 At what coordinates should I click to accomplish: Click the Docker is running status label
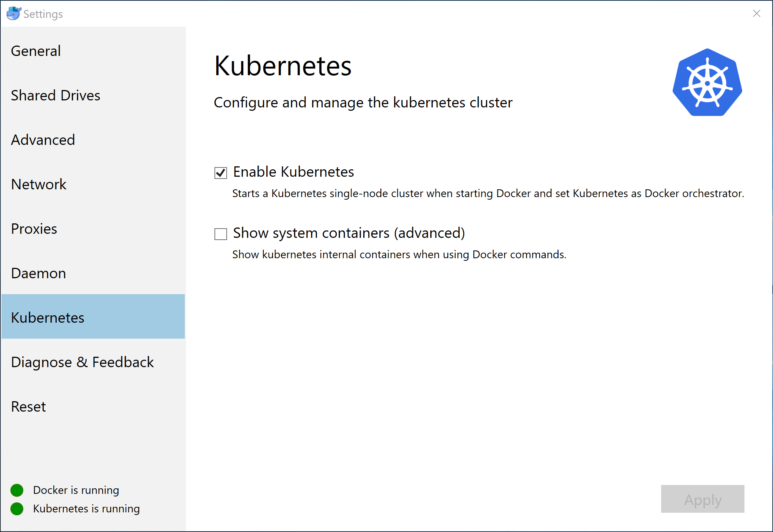pos(76,490)
